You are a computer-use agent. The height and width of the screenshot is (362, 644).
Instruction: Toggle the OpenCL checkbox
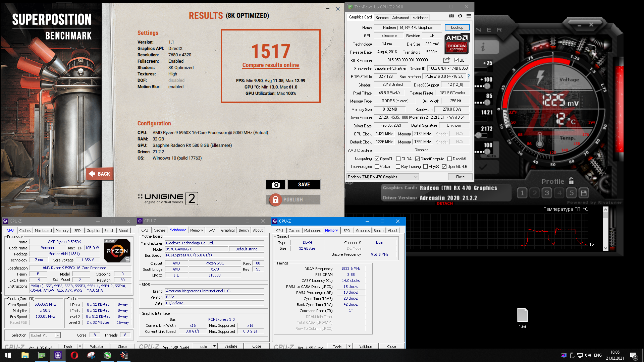[377, 159]
